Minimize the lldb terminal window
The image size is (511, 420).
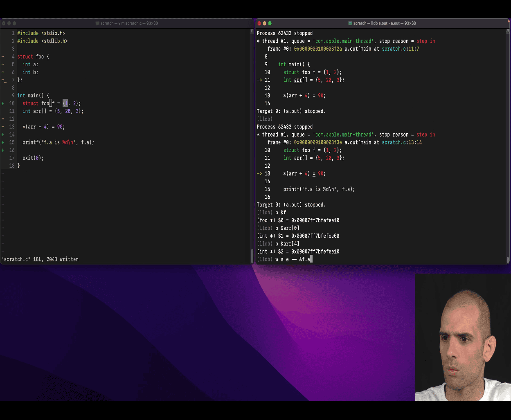pos(264,23)
